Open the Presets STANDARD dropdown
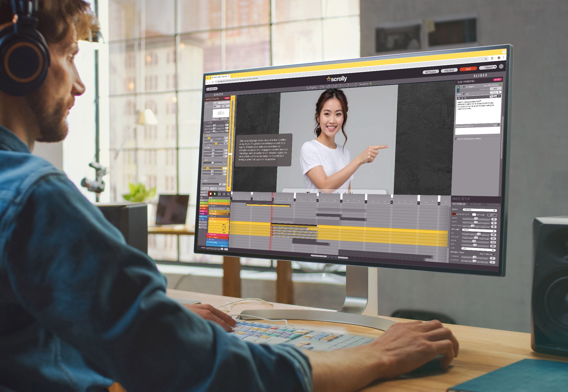This screenshot has width=568, height=392. coord(480,210)
